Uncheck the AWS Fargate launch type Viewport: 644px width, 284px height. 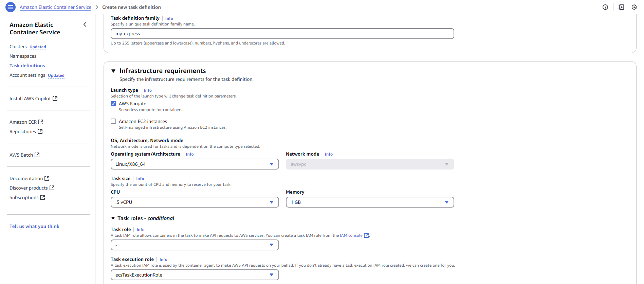point(113,104)
